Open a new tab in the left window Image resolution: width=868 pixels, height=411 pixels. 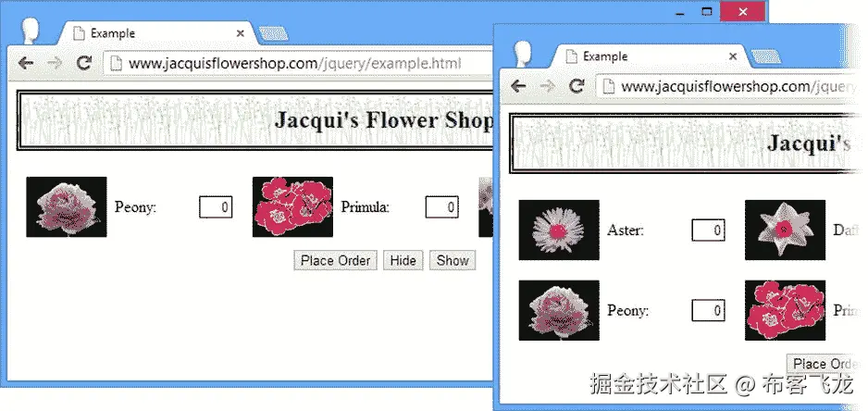pos(274,34)
